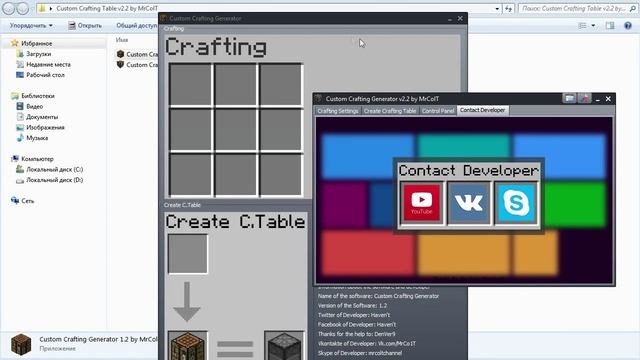The height and width of the screenshot is (360, 640).
Task: Click 'Version of the Software: 1.2' line
Action: pyautogui.click(x=352, y=305)
